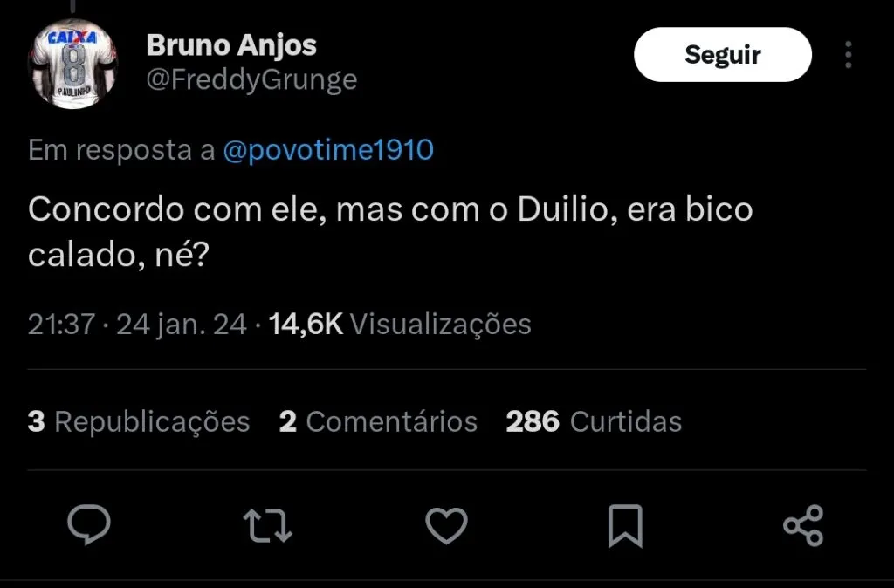Repost this tweet using the retweet arrows icon
Viewport: 894px width, 588px height.
pos(267,525)
